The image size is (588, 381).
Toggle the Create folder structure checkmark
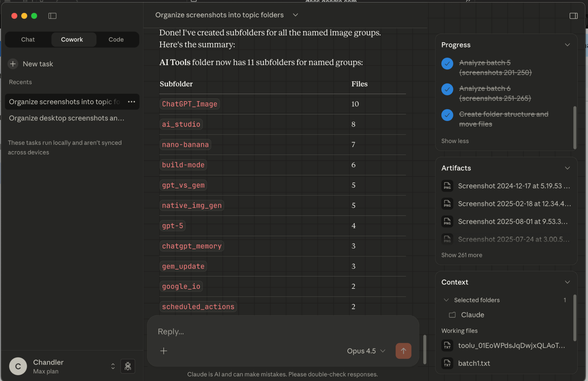[x=447, y=115]
